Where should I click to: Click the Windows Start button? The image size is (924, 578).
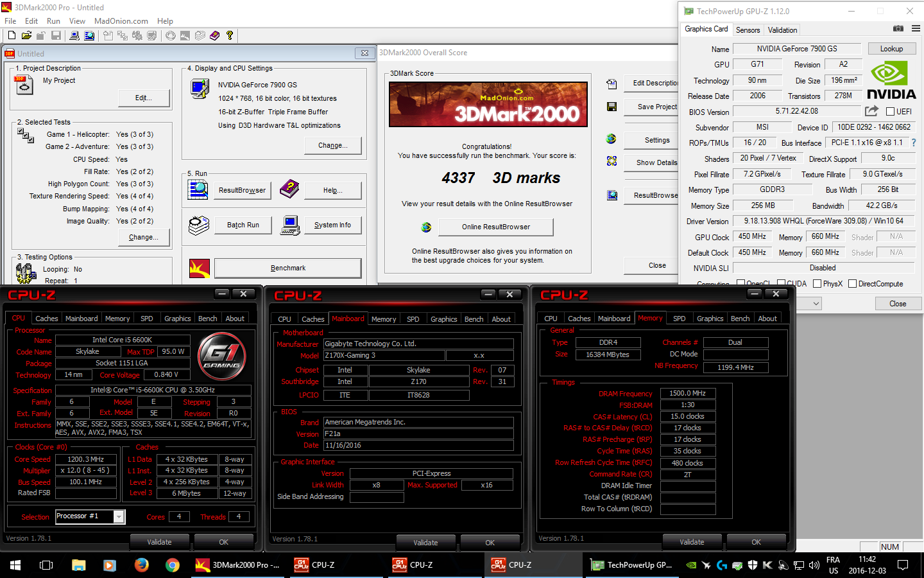pyautogui.click(x=15, y=565)
